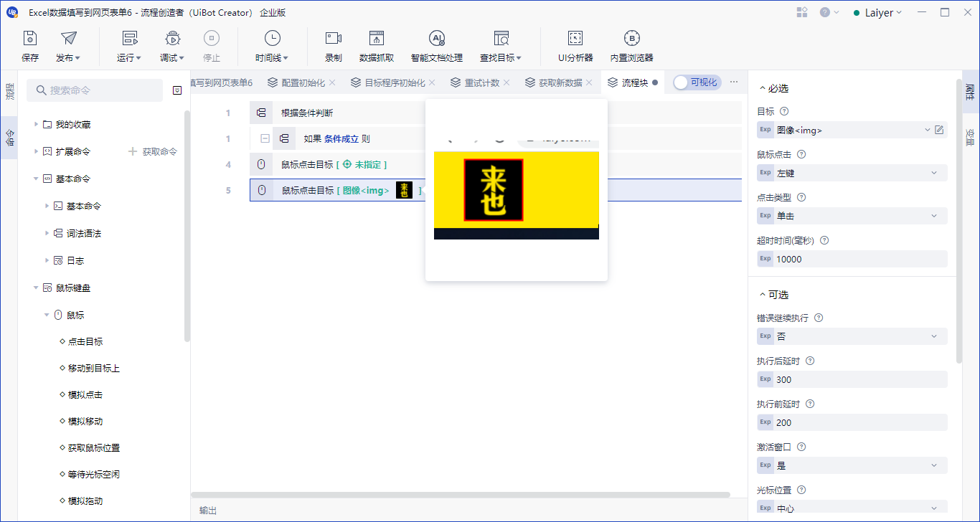
Task: Click the Save (保存) toolbar icon
Action: (x=30, y=39)
